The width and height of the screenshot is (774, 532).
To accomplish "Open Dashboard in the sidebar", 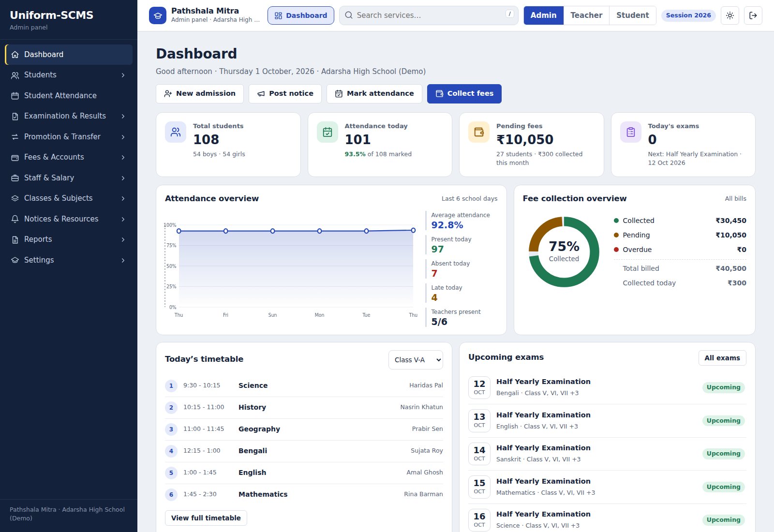I will coord(69,55).
